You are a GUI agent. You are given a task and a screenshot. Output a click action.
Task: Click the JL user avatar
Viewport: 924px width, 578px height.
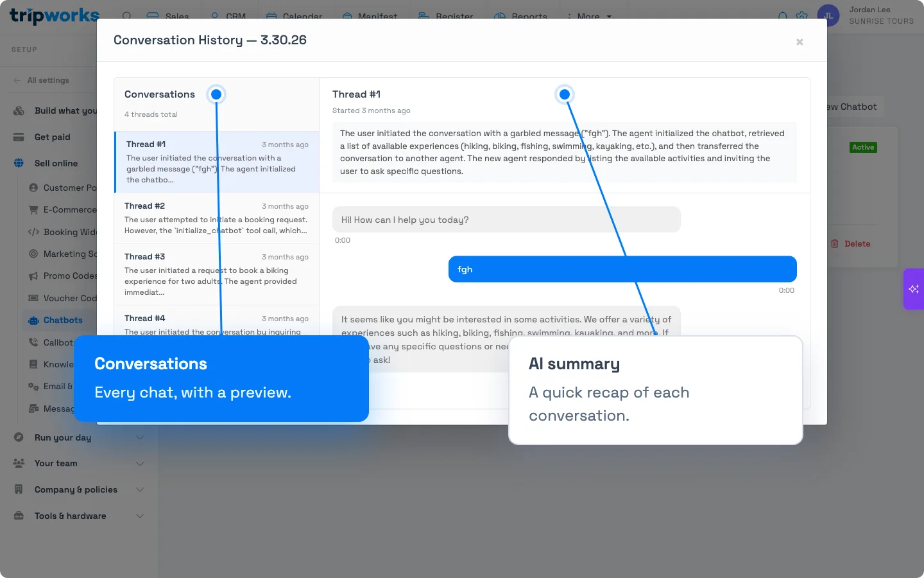[828, 15]
